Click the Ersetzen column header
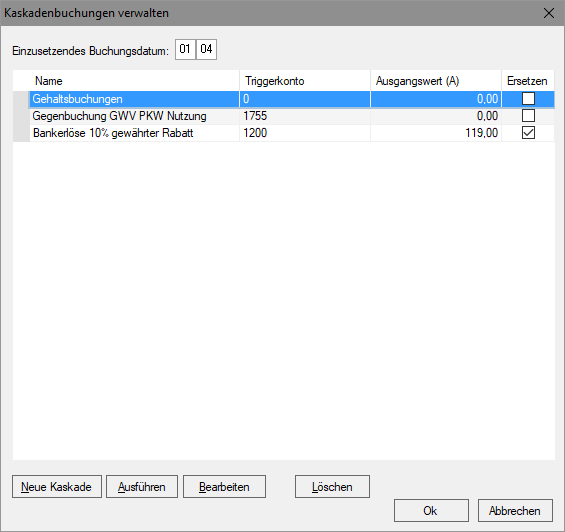565x532 pixels. coord(528,81)
